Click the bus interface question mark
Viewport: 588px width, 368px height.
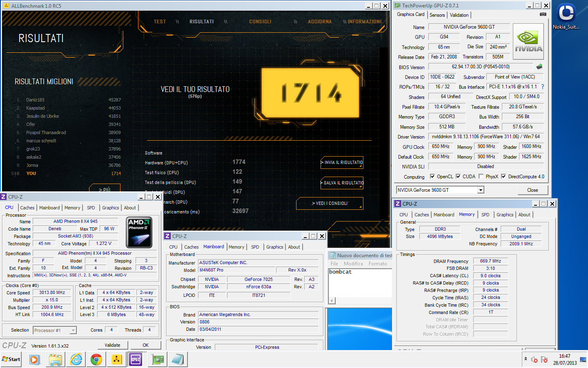pos(543,87)
